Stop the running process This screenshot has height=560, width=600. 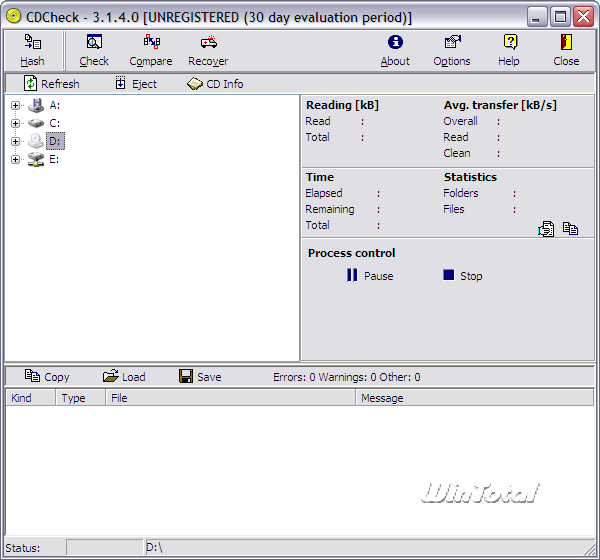(x=463, y=276)
